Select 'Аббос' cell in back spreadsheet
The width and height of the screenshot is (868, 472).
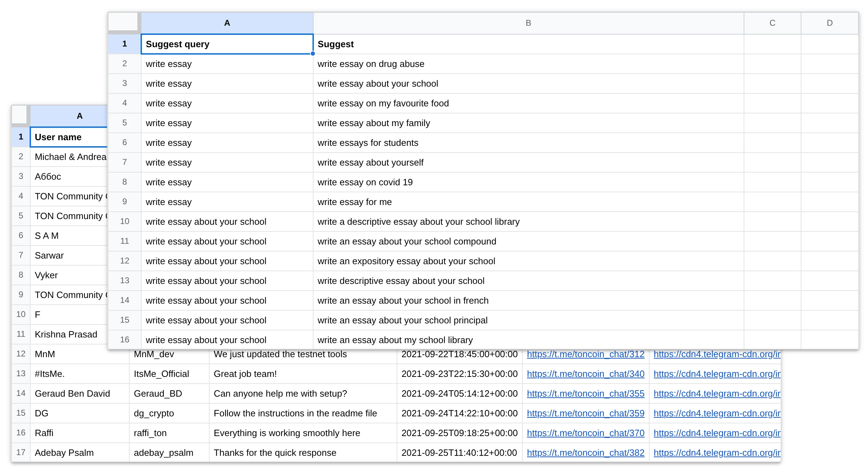tap(69, 176)
